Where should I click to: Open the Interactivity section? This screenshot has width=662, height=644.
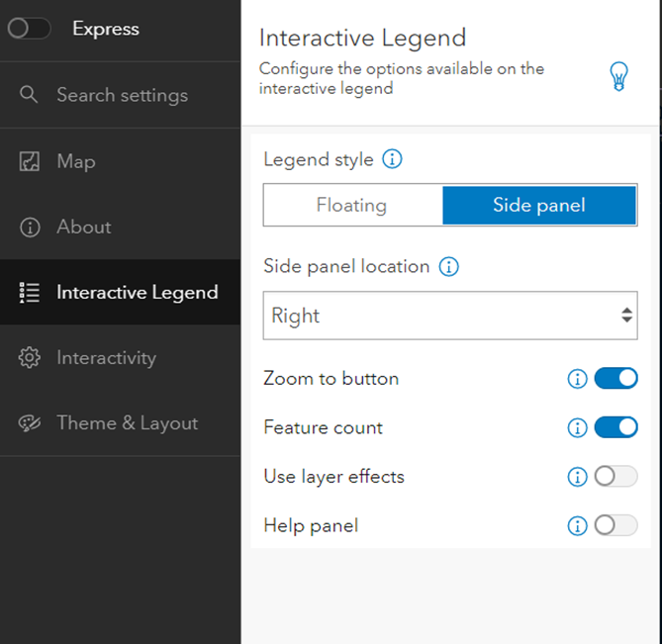point(121,357)
